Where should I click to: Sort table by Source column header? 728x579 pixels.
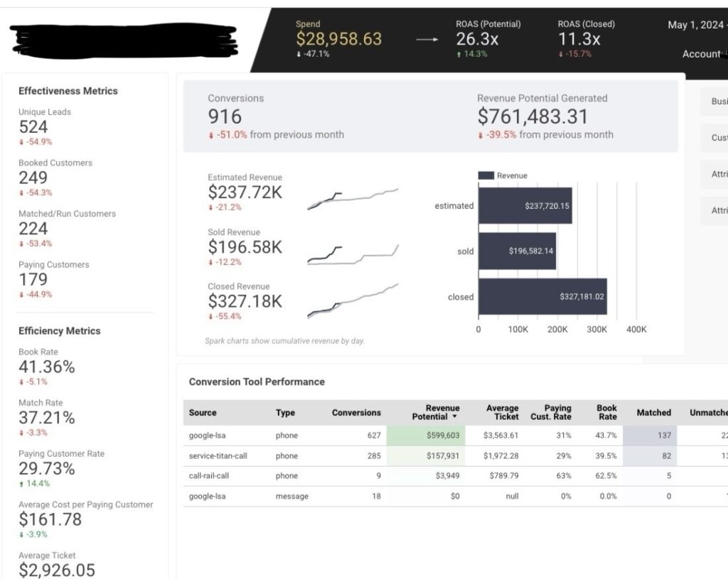pos(203,413)
